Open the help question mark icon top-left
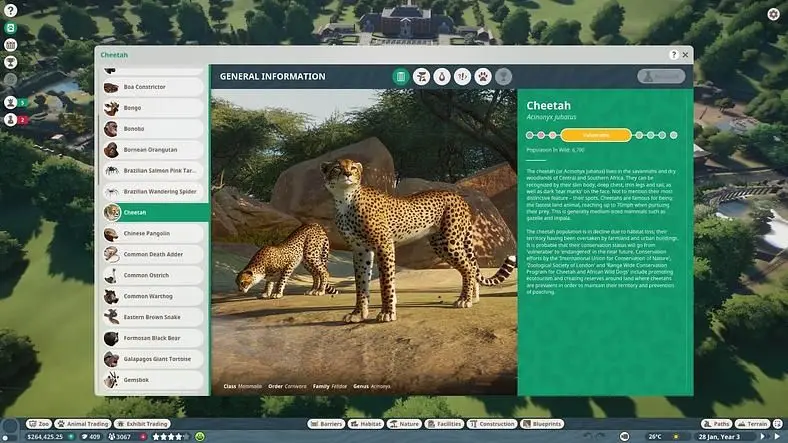This screenshot has height=443, width=788. click(10, 10)
